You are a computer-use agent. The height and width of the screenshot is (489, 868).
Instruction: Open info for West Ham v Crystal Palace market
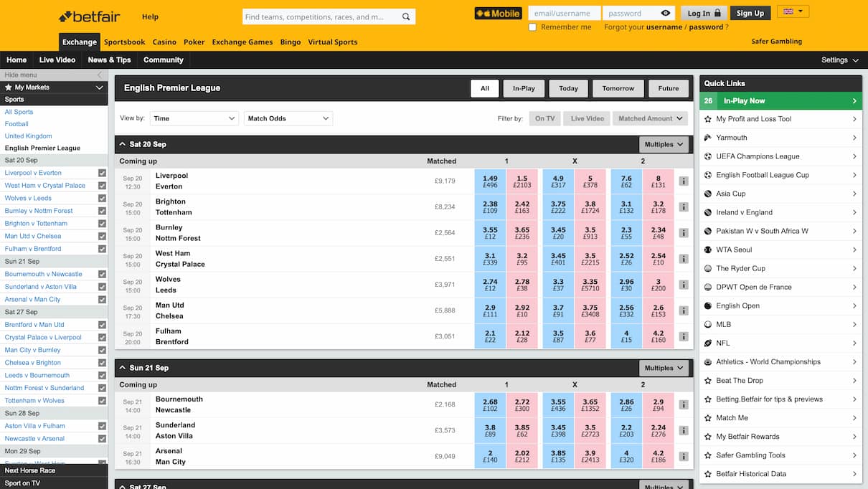pos(684,259)
